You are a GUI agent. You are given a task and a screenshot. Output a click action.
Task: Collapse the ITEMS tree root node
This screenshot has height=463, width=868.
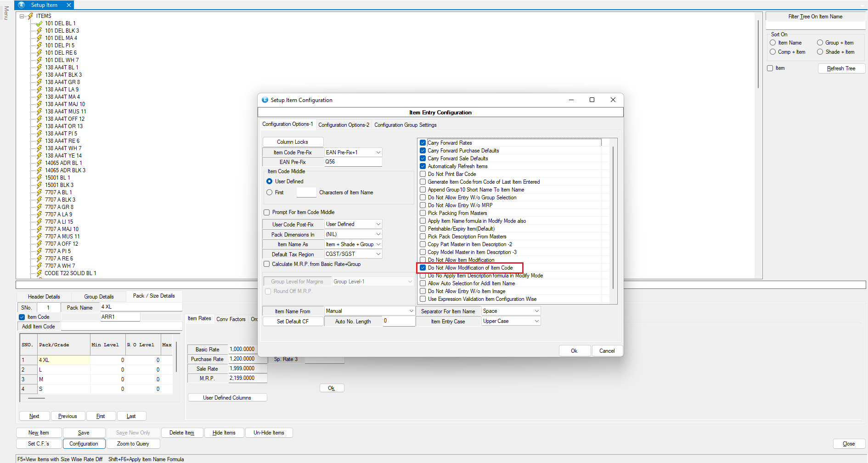[22, 16]
